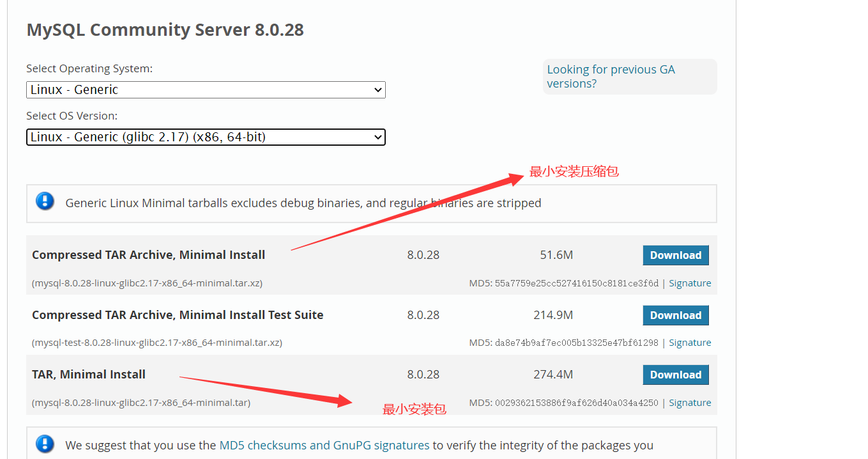868x459 pixels.
Task: Click the Select Operating System label
Action: pyautogui.click(x=89, y=68)
